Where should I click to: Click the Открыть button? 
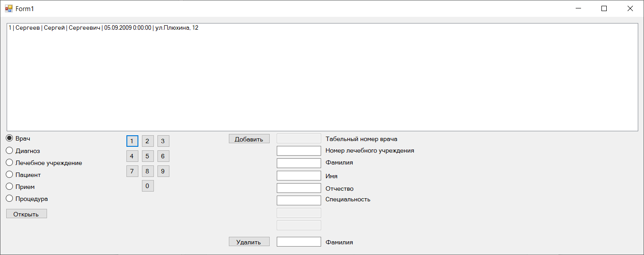click(x=27, y=214)
